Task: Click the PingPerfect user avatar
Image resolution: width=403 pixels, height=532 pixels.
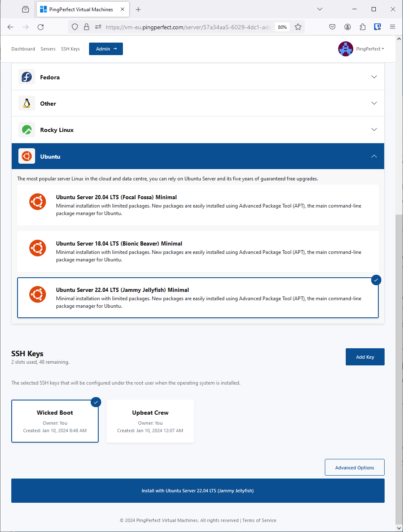Action: pyautogui.click(x=345, y=49)
